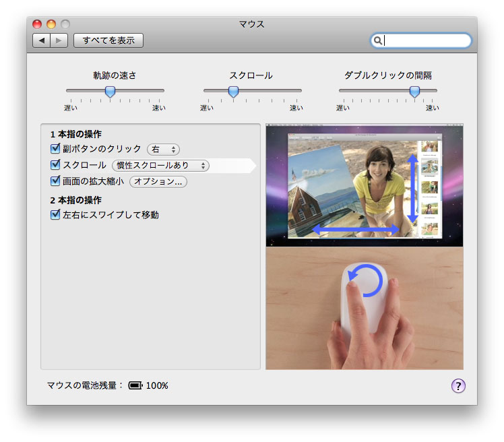Disable the 副ボタンのクリック checkbox
This screenshot has width=504, height=442.
[56, 149]
